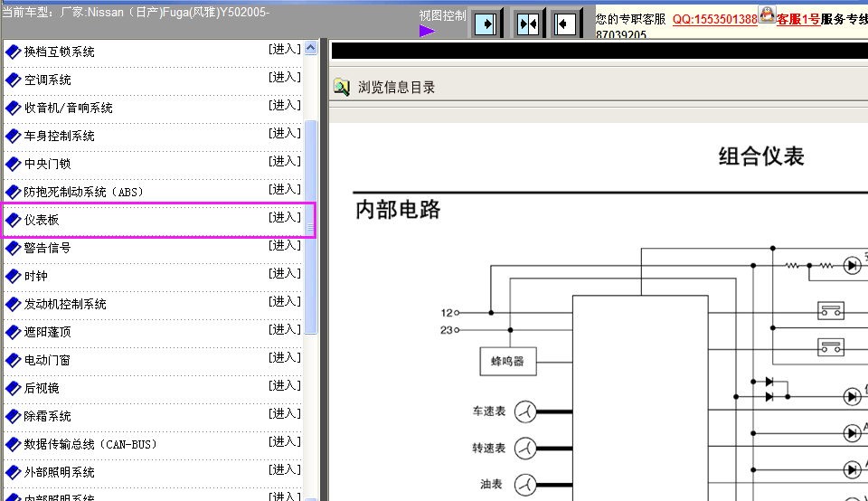This screenshot has width=868, height=501.
Task: Open 警告信号 with its [进入] link
Action: (x=285, y=245)
